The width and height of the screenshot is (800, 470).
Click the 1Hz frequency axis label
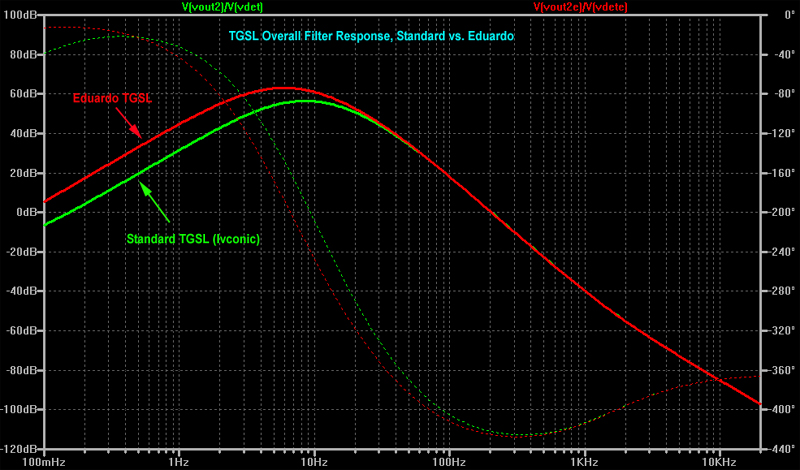click(179, 462)
